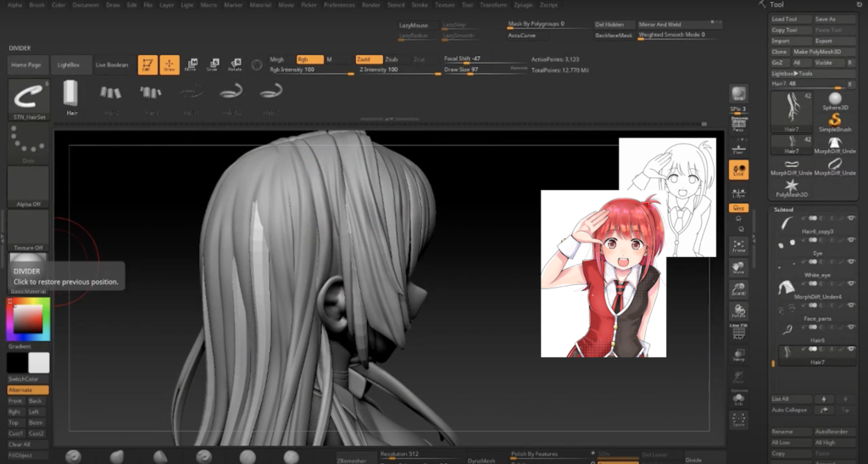Toggle visibility eye of Hair7 subtool

pyautogui.click(x=851, y=349)
